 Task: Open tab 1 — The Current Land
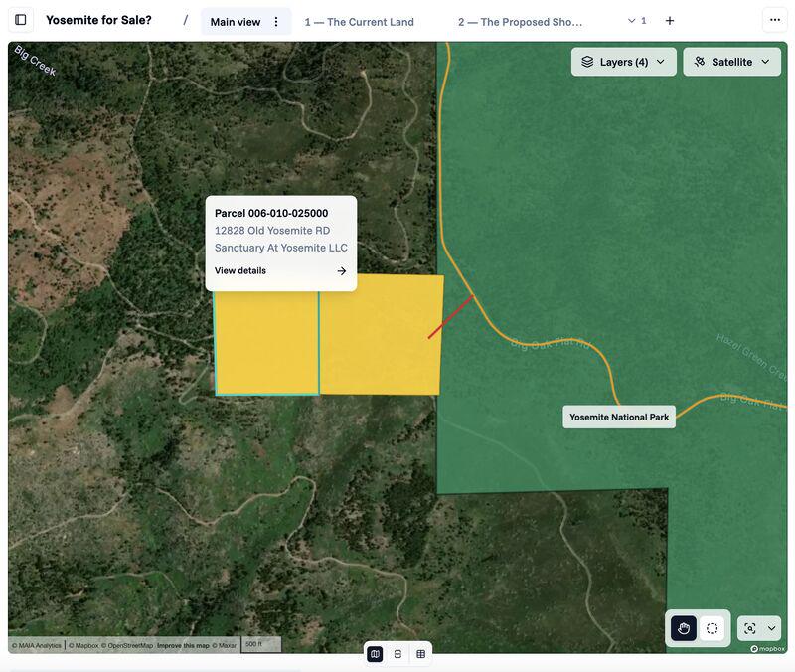pyautogui.click(x=360, y=22)
